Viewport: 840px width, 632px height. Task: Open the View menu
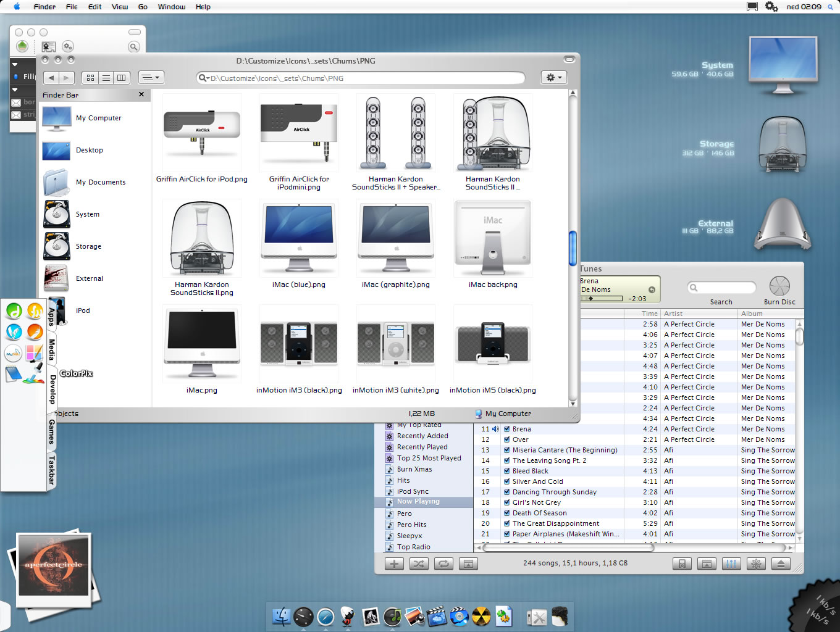click(120, 7)
